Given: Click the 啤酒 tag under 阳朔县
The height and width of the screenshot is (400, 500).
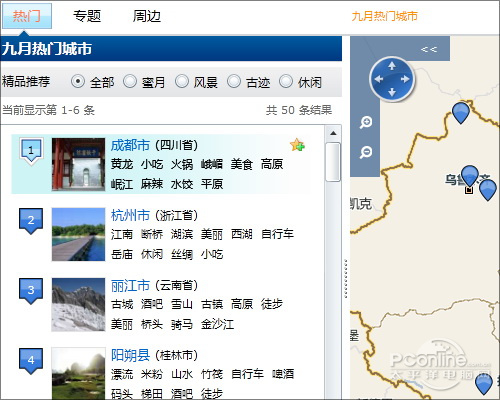Looking at the screenshot, I should [x=283, y=374].
